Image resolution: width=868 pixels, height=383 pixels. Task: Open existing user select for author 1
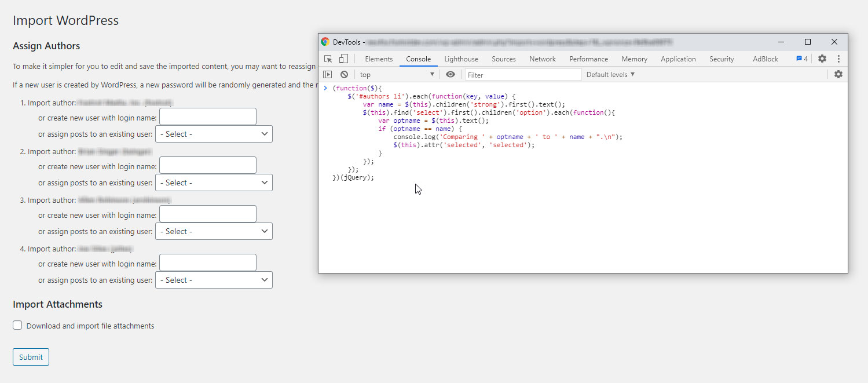click(214, 134)
